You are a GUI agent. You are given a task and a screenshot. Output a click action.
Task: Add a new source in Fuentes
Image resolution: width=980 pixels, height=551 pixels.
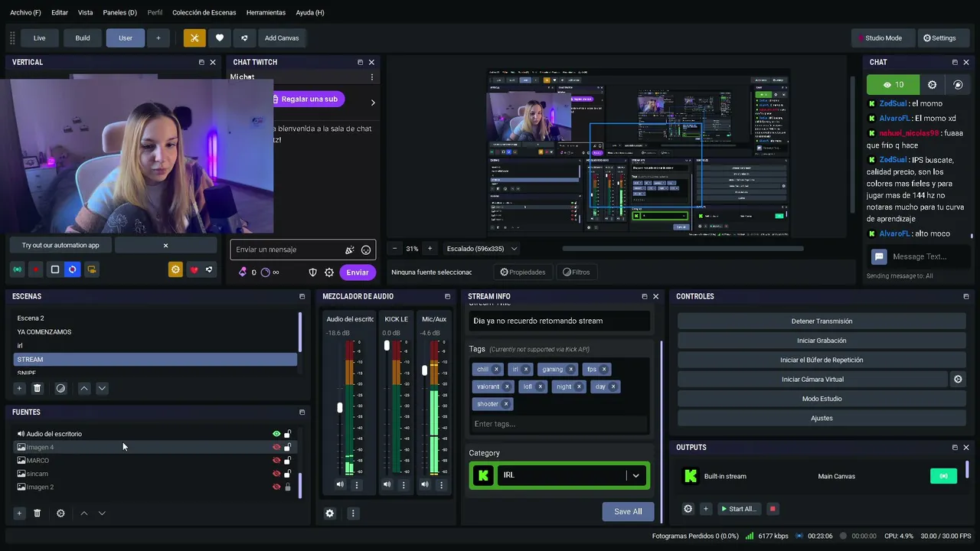19,514
